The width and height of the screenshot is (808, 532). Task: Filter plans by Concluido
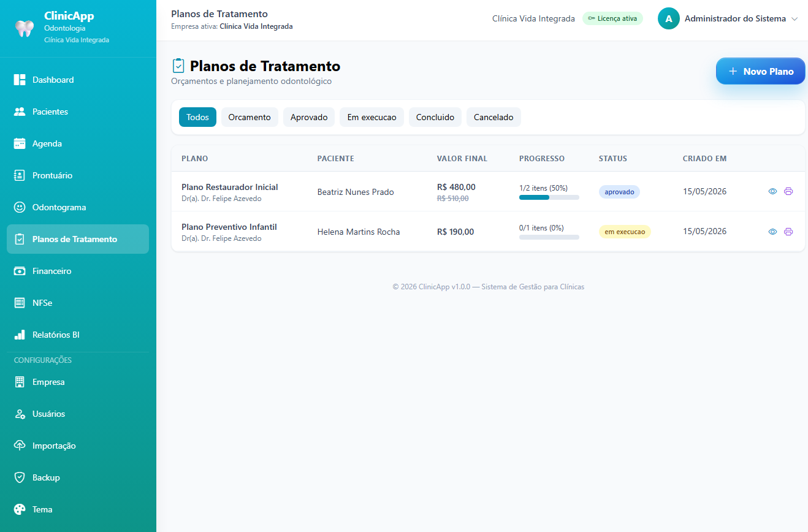pyautogui.click(x=435, y=117)
